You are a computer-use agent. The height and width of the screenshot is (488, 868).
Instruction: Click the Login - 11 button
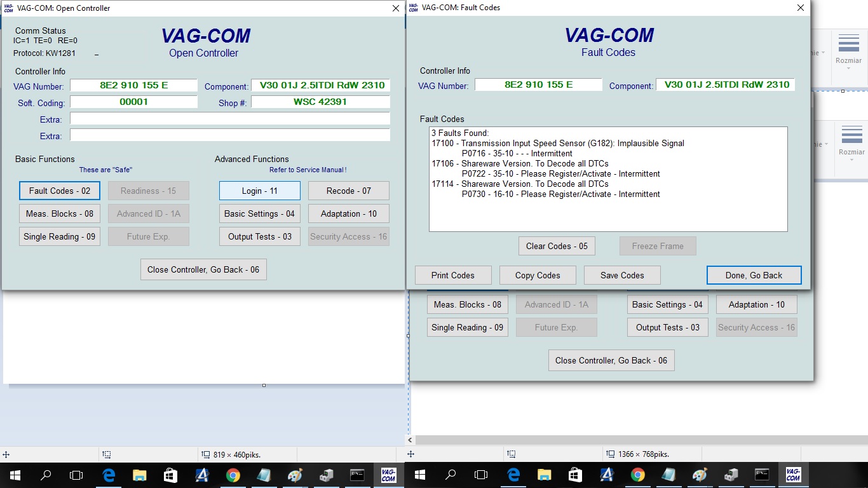point(259,191)
